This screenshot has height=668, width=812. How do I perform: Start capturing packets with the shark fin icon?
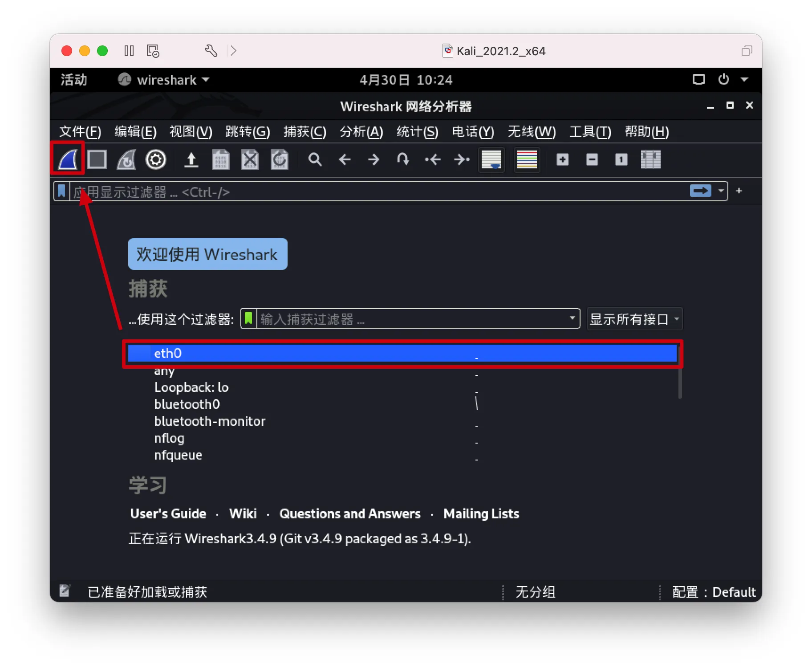[x=68, y=159]
